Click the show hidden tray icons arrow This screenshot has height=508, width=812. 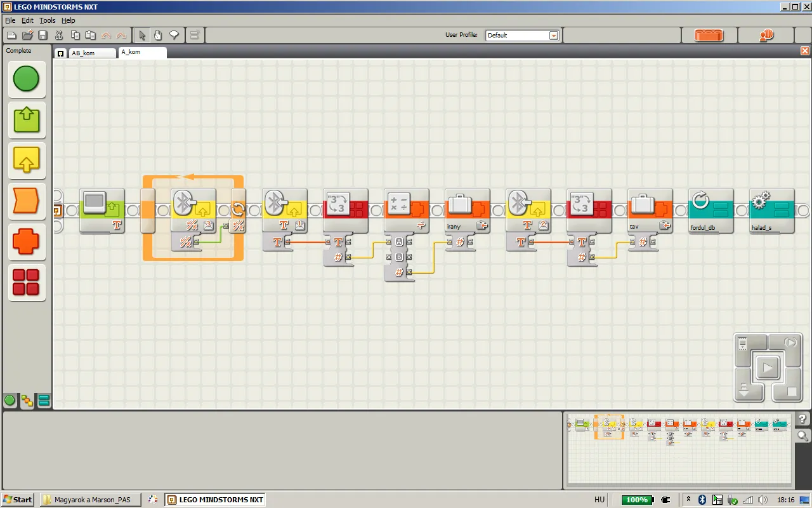tap(690, 500)
